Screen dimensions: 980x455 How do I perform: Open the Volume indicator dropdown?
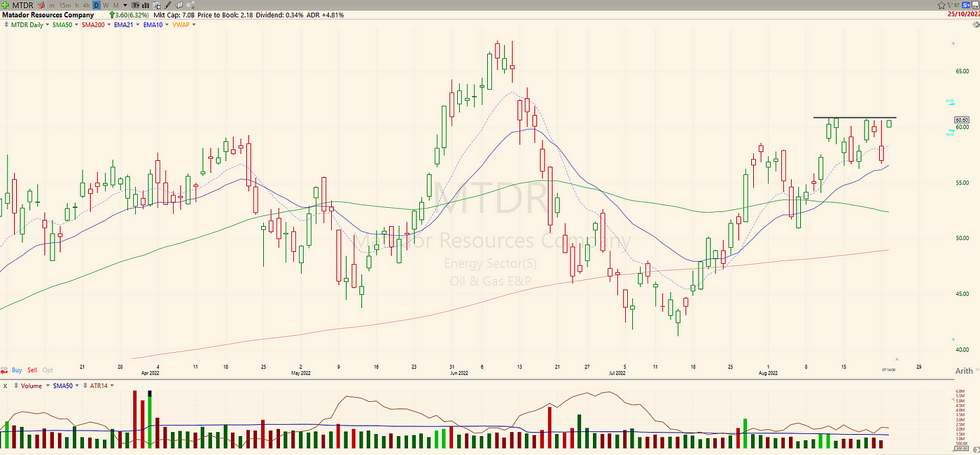pyautogui.click(x=48, y=385)
